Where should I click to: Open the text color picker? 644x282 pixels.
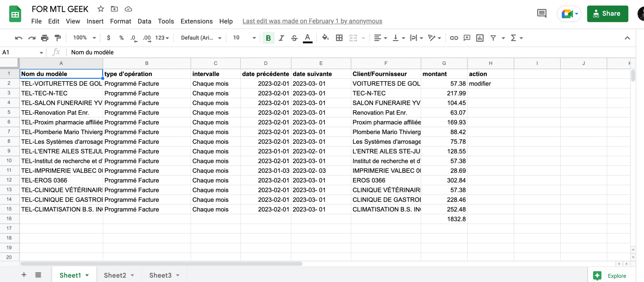coord(308,38)
